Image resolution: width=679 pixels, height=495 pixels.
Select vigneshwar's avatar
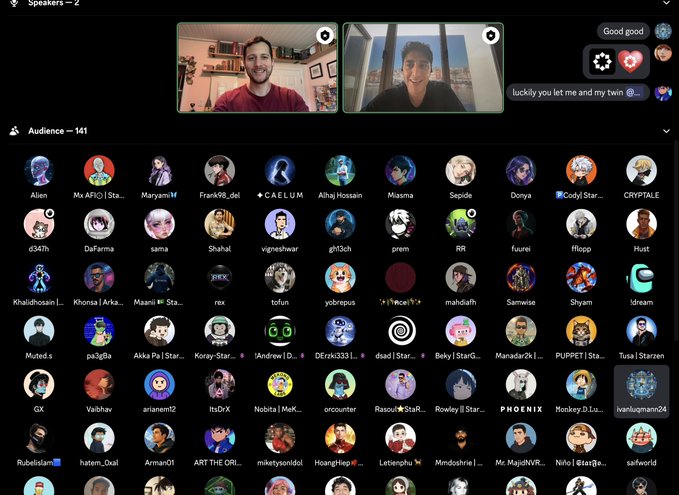(x=280, y=224)
